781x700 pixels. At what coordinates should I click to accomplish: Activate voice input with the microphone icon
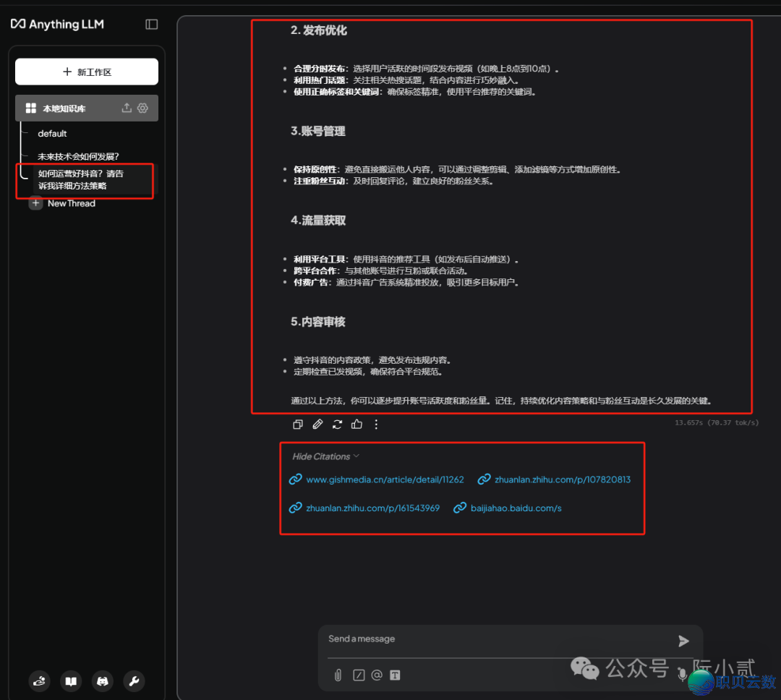click(682, 675)
